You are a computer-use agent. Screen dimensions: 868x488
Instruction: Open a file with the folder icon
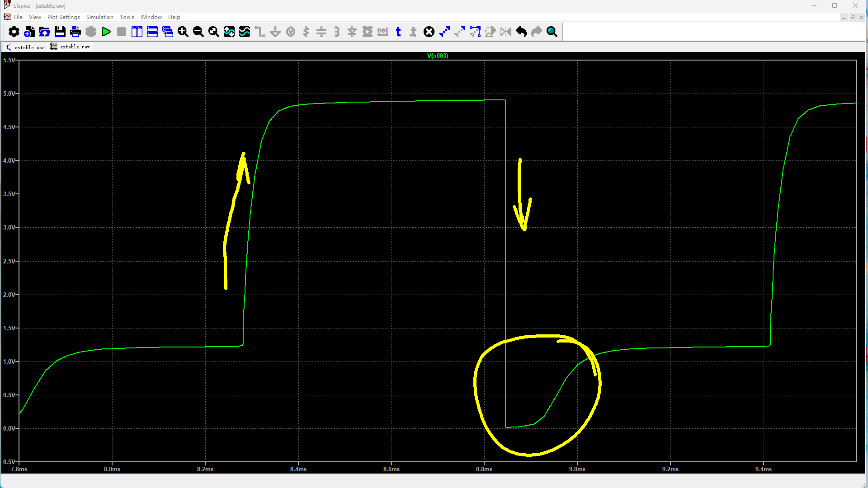[x=45, y=32]
